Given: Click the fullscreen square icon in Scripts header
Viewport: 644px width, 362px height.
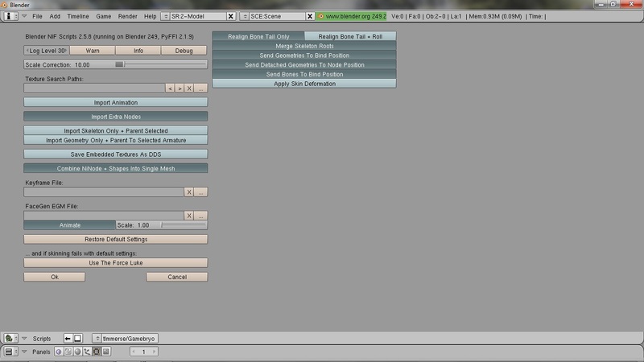Looking at the screenshot, I should pyautogui.click(x=77, y=338).
